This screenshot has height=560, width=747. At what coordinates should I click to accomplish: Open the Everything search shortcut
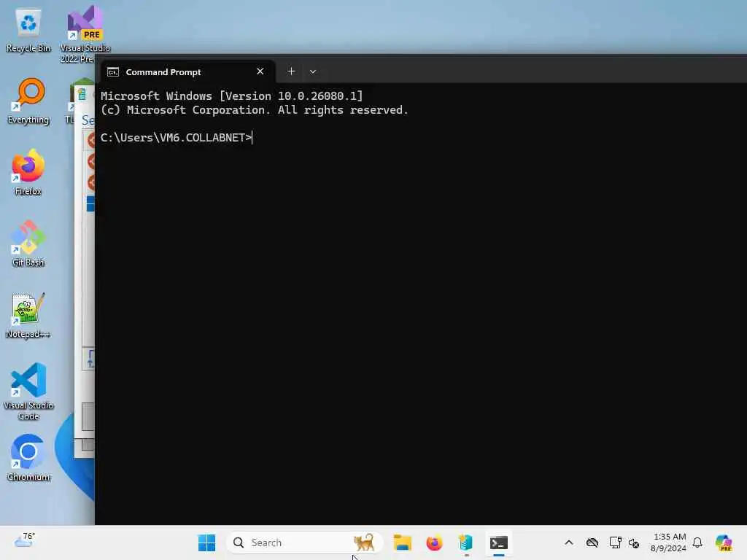pos(28,101)
